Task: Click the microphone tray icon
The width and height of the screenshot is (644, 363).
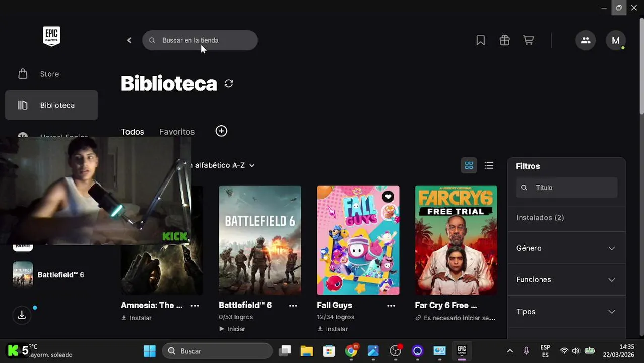Action: point(526,351)
